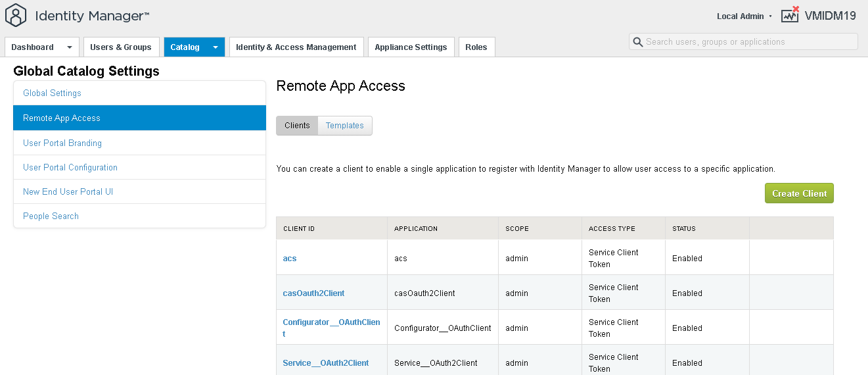Open the Roles tab
This screenshot has width=868, height=375.
point(476,47)
